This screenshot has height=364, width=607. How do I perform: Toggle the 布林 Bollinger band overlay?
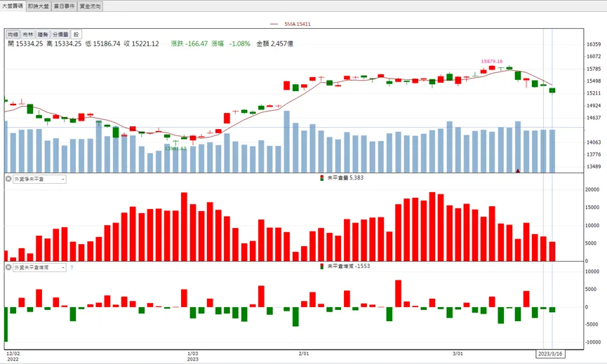coord(28,34)
